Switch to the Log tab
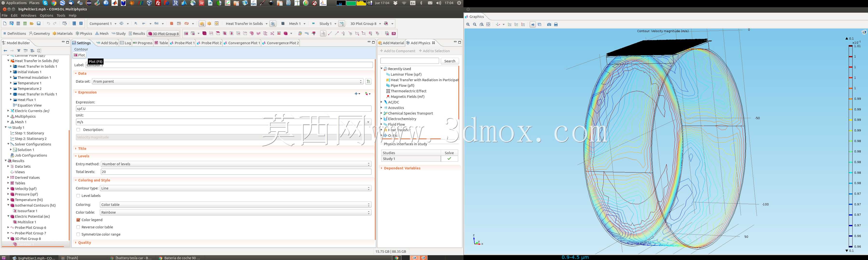This screenshot has width=868, height=260. pyautogui.click(x=126, y=43)
